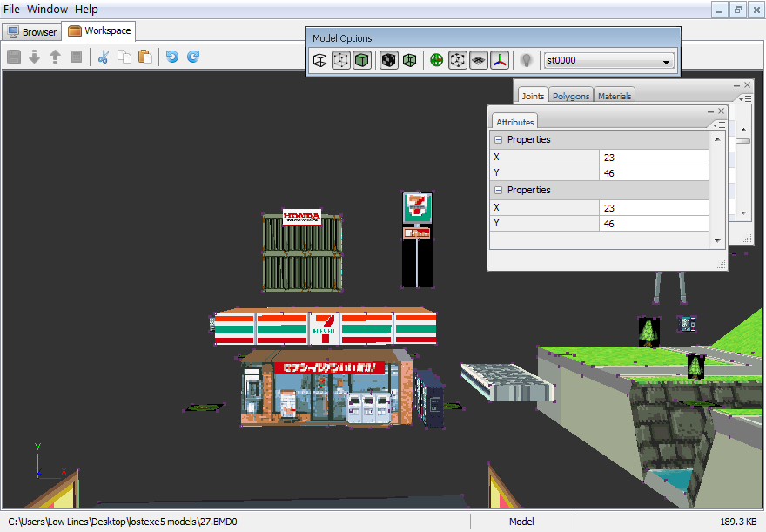Click the Save disk icon in toolbar
This screenshot has width=766, height=532.
(x=14, y=57)
